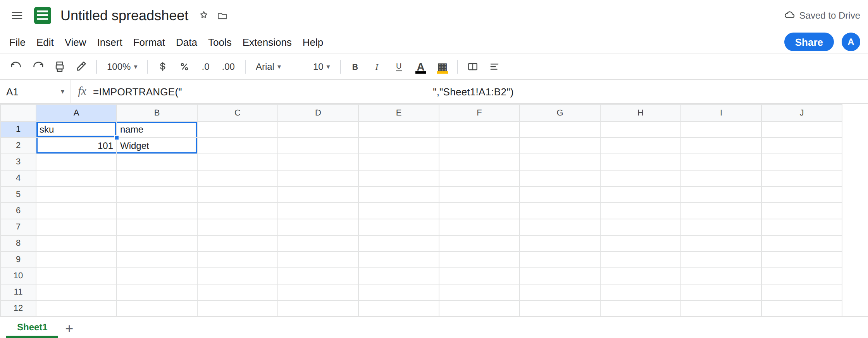Open the Insert menu

pyautogui.click(x=110, y=42)
